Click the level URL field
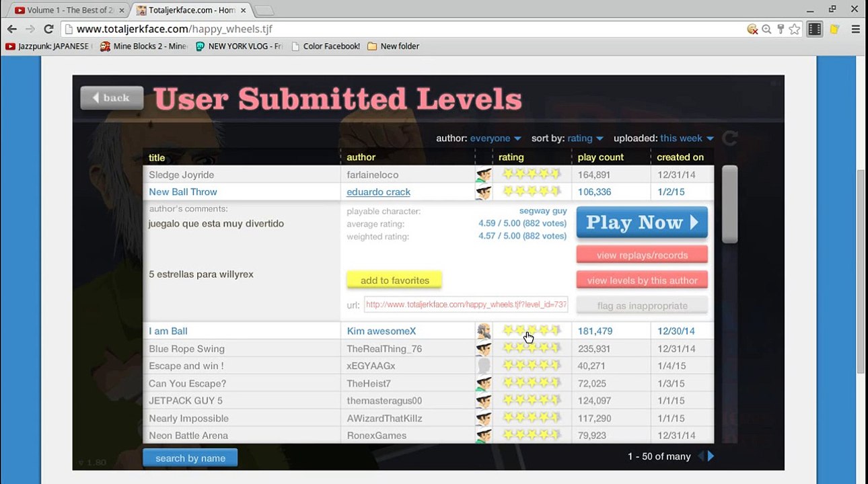868x484 pixels. coord(466,305)
